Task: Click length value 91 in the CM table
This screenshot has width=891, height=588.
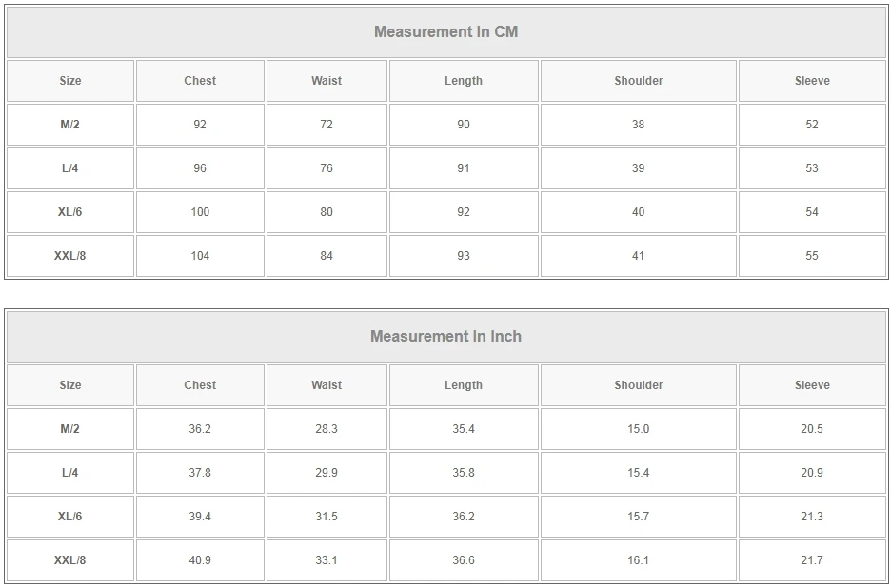Action: [464, 168]
